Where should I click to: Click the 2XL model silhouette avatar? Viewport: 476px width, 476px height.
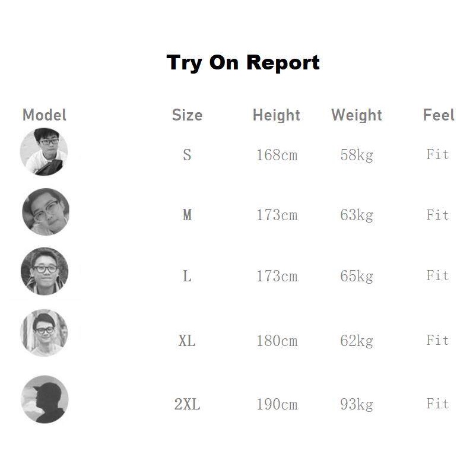point(45,399)
